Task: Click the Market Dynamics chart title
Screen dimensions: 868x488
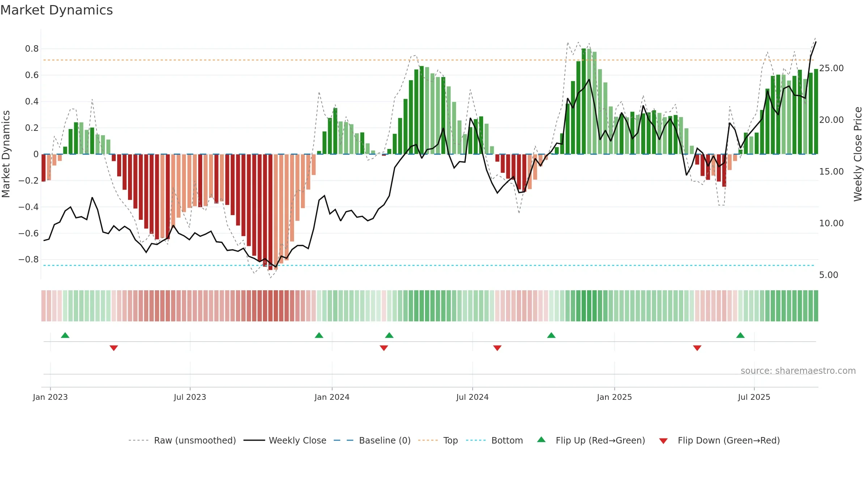Action: point(56,10)
